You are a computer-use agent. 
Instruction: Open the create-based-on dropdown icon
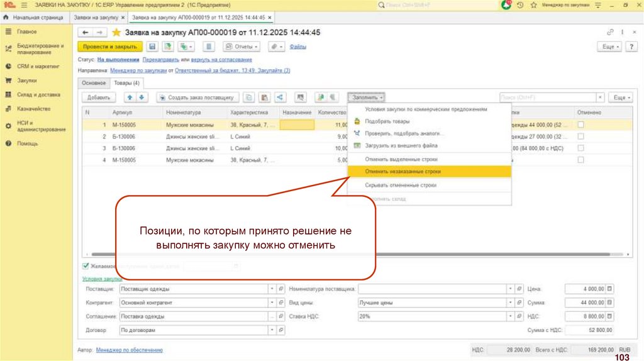coord(186,47)
